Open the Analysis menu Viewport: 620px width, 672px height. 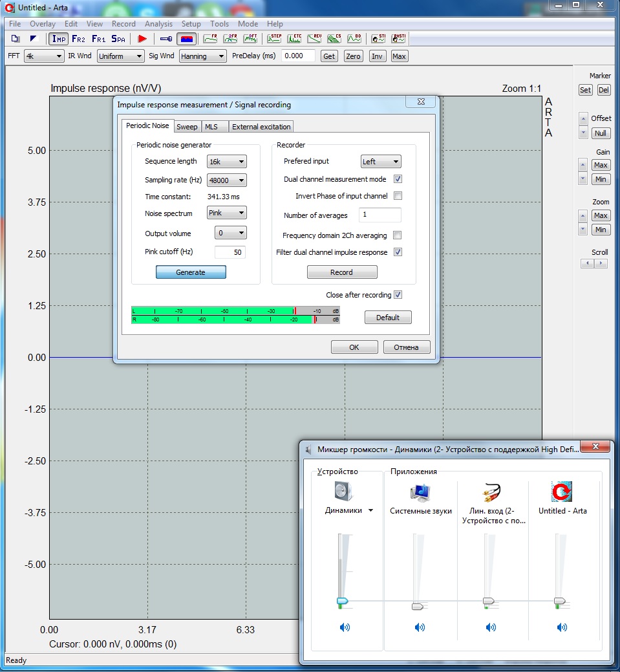coord(158,24)
